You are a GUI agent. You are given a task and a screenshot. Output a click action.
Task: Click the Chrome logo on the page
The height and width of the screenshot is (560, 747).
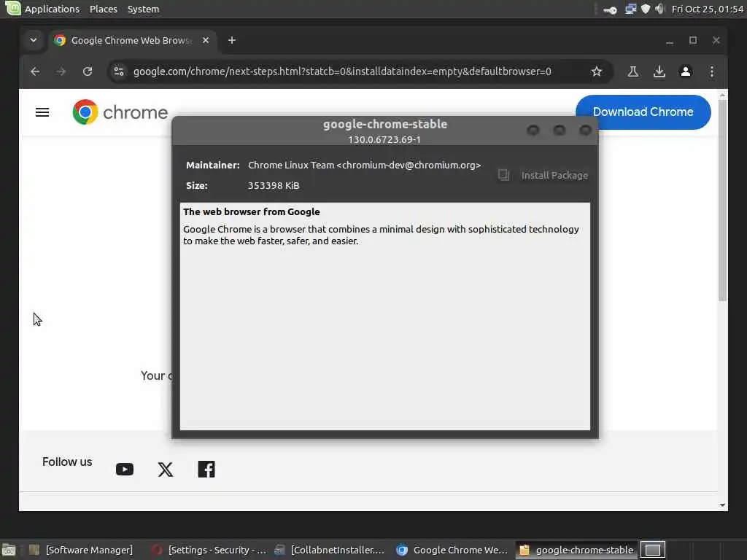[x=120, y=112]
